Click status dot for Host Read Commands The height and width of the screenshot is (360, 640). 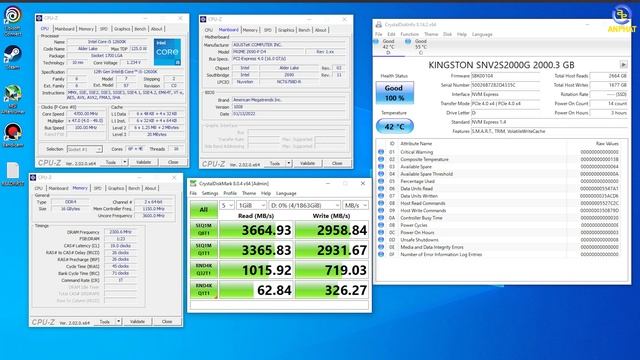[381, 203]
